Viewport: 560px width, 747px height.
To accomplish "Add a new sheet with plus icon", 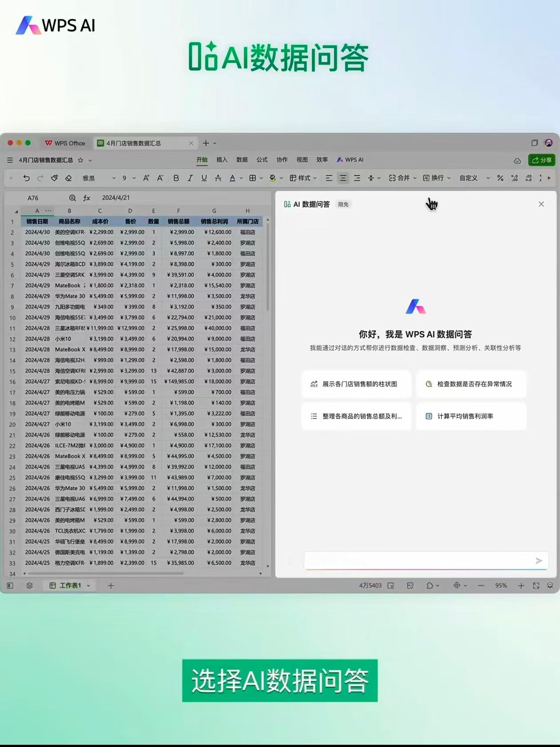I will 111,586.
